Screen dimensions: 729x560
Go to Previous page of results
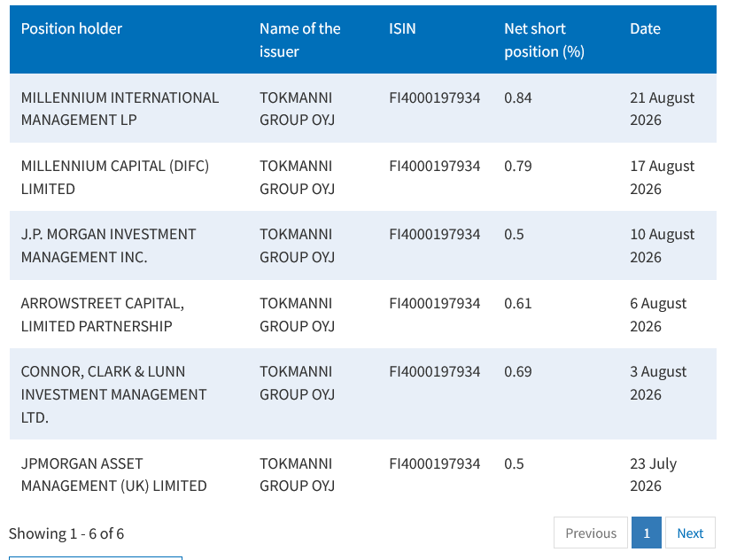tap(591, 533)
